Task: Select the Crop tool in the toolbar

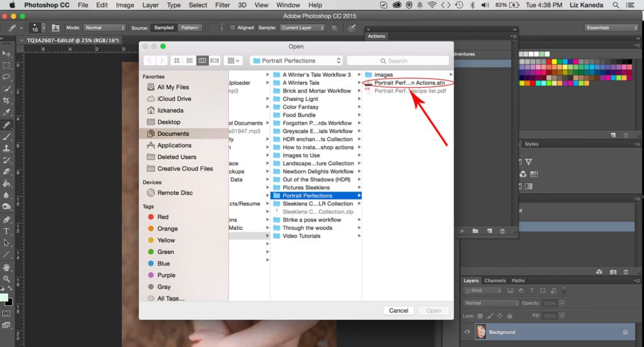Action: tap(6, 100)
